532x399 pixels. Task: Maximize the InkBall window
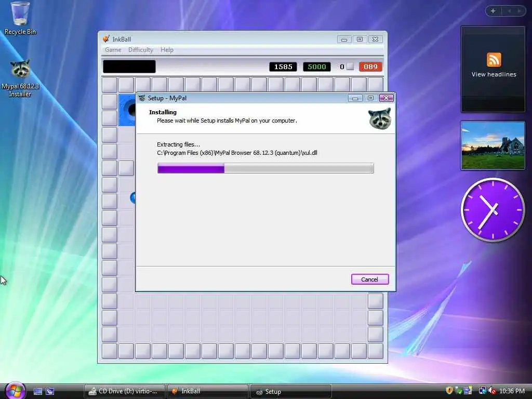point(360,39)
